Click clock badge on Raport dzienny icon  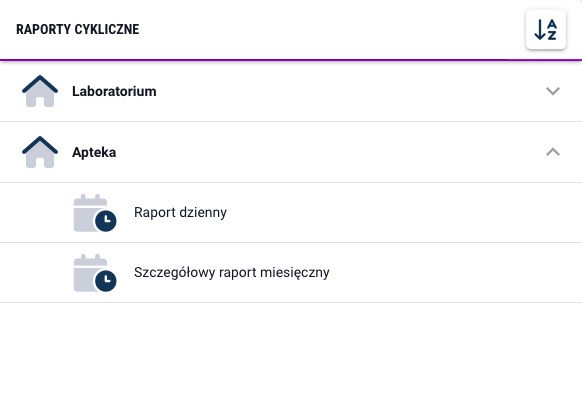106,221
